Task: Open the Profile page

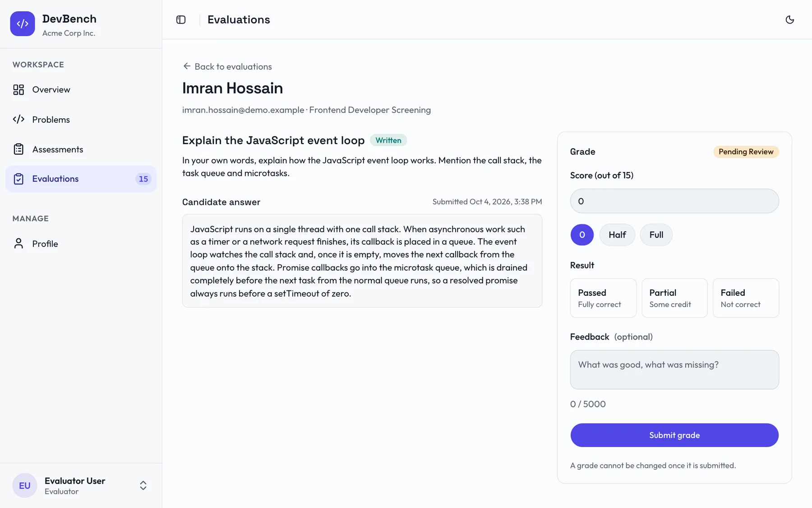Action: [81, 244]
